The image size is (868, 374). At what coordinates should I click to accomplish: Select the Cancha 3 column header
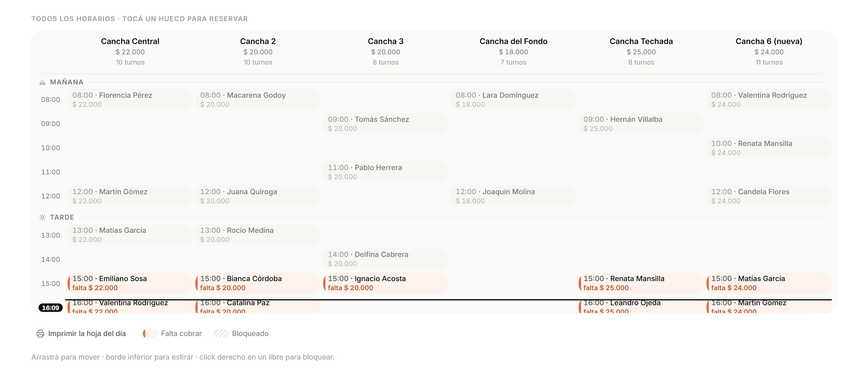coord(385,52)
